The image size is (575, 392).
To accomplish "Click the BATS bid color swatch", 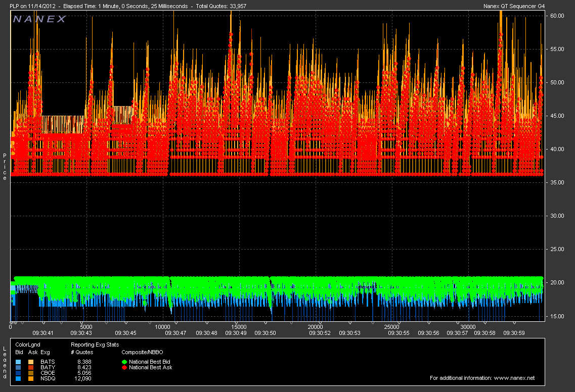I will [19, 362].
